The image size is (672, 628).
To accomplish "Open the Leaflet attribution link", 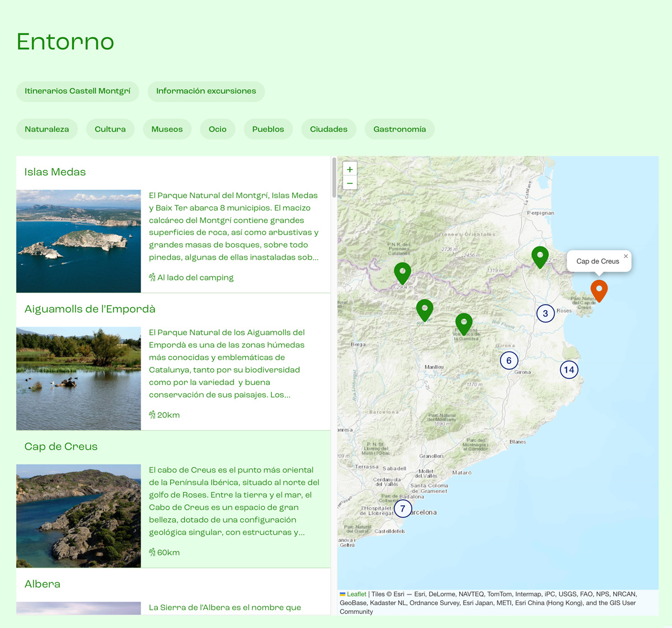I will [x=356, y=594].
